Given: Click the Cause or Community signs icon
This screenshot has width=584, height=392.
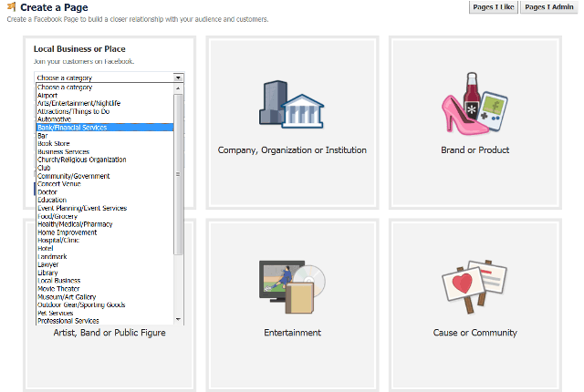Looking at the screenshot, I should [x=474, y=286].
